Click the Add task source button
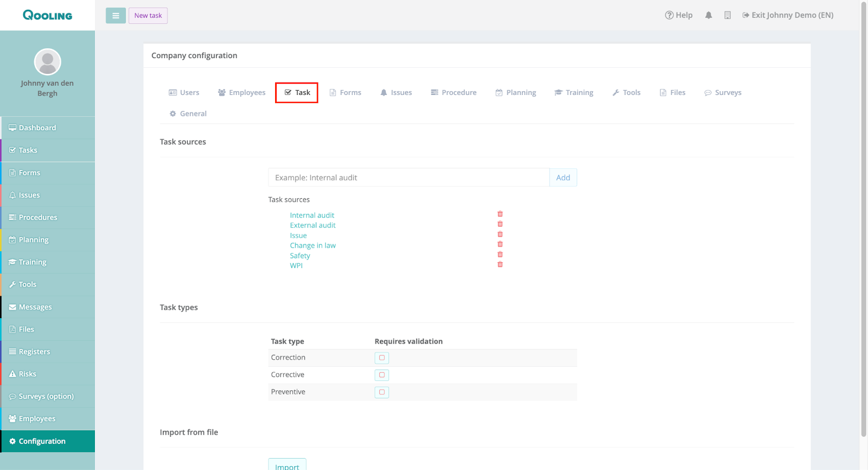The image size is (868, 470). point(563,177)
